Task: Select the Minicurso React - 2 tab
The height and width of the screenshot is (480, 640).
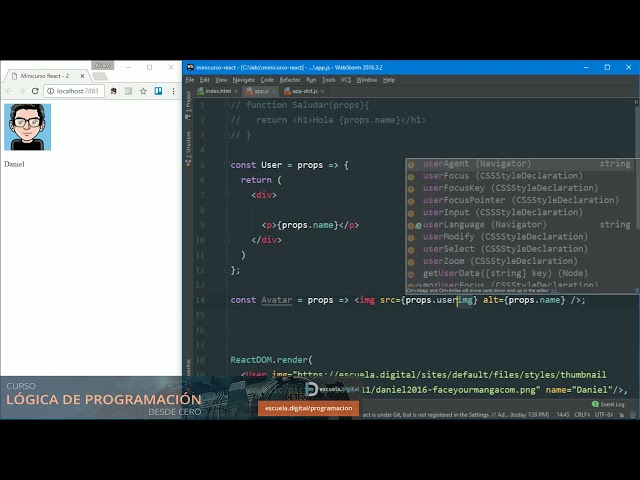Action: coord(45,76)
